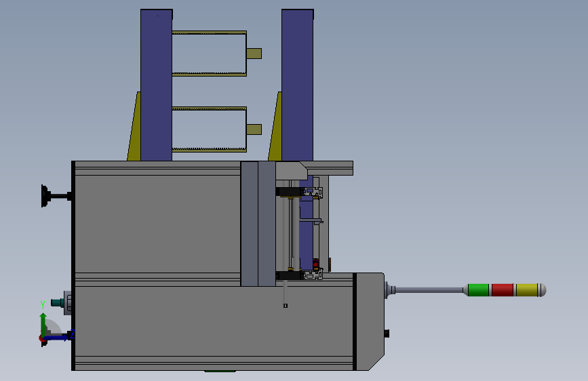588x381 pixels.
Task: Select the yellow segment of the signal tower
Action: [527, 290]
